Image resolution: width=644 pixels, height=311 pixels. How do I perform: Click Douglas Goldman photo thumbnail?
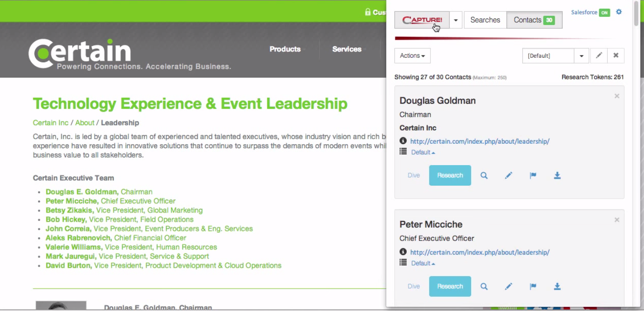coord(61,306)
